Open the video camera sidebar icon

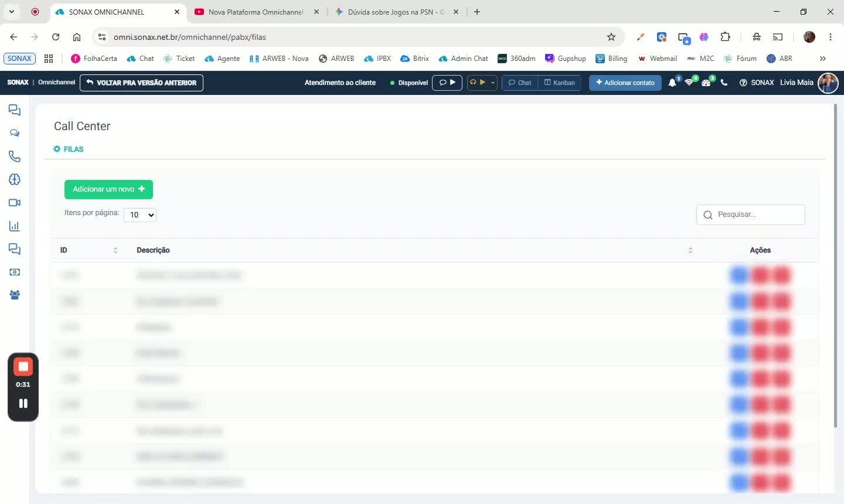click(x=15, y=203)
